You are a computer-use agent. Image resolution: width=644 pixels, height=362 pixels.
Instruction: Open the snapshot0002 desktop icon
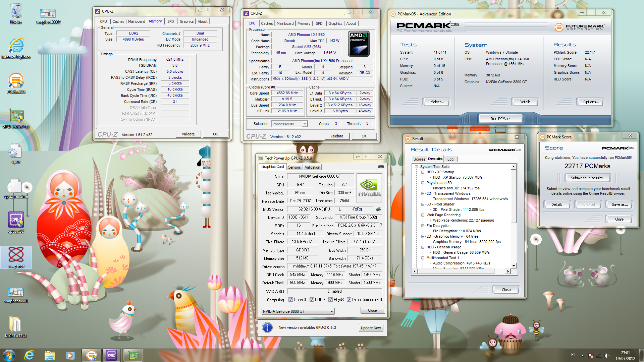tap(48, 16)
